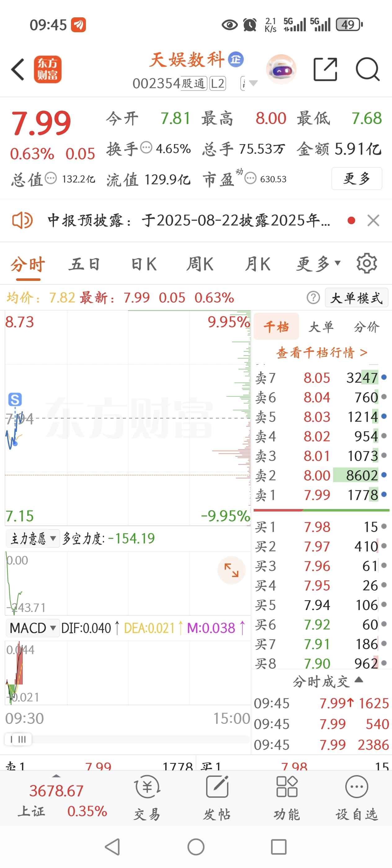
Task: Tap the 卖3 8.01 1073 order row
Action: [x=321, y=456]
